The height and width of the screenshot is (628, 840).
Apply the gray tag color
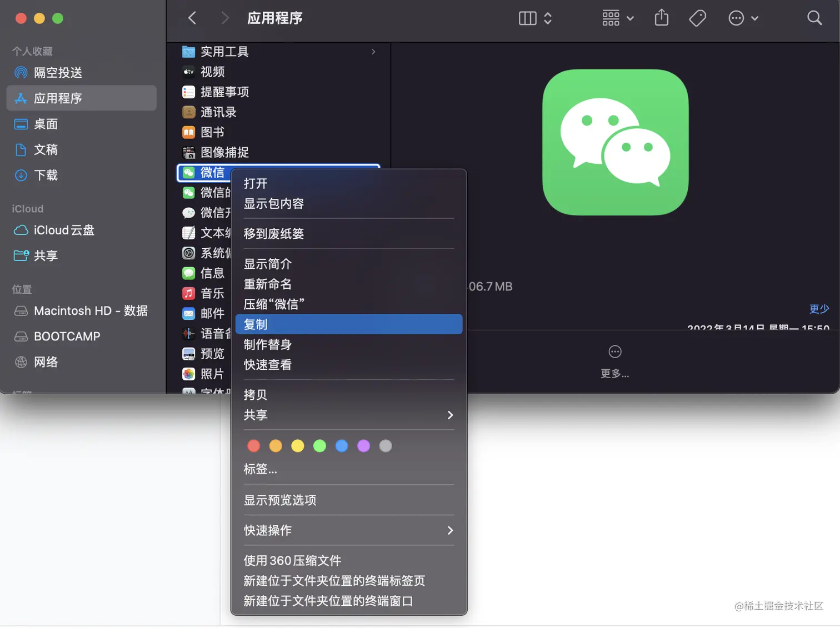[x=386, y=446]
